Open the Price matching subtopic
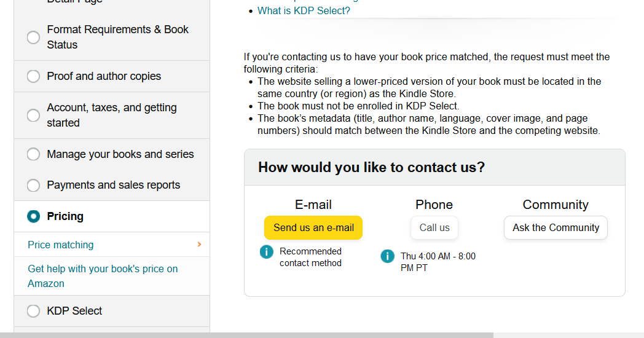Screen dimensions: 644x338 [61, 245]
